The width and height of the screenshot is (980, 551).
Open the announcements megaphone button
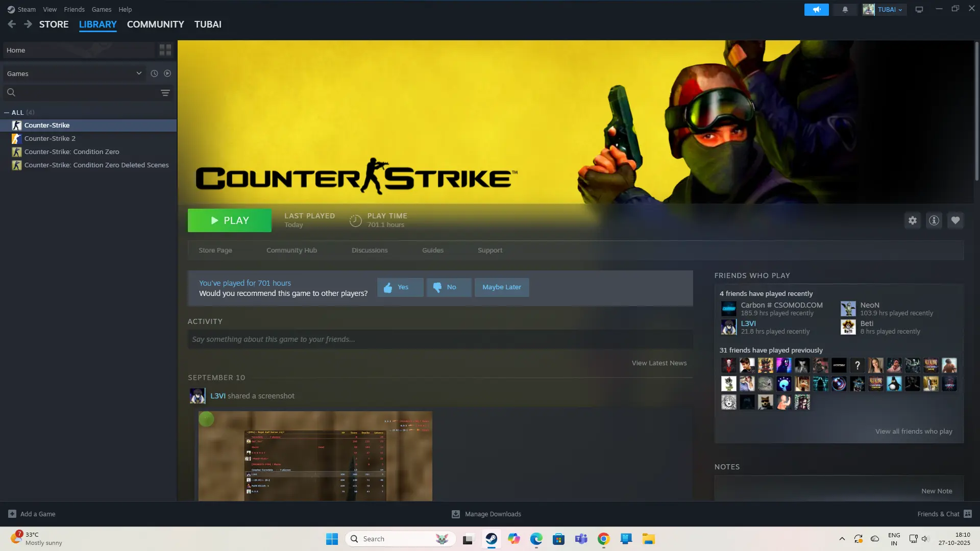pos(816,9)
